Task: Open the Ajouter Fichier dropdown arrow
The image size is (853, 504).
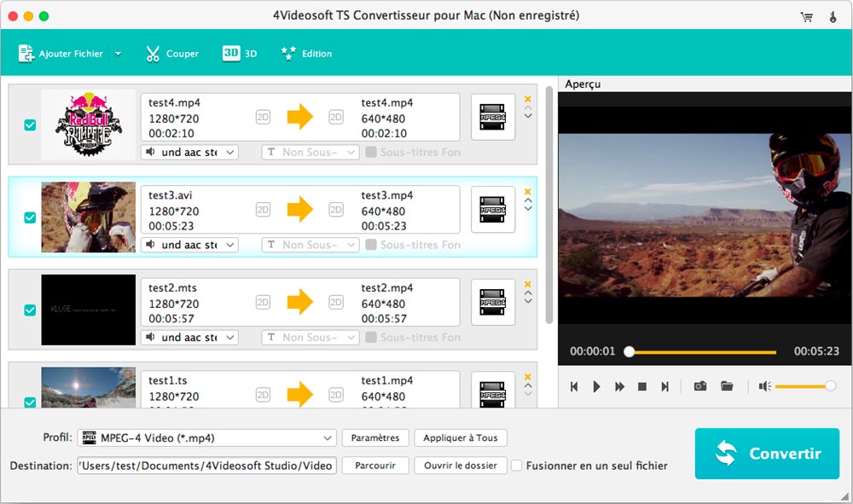Action: tap(119, 54)
